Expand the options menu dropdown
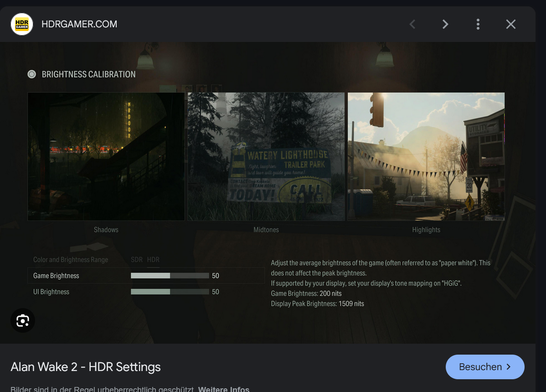 click(x=478, y=24)
